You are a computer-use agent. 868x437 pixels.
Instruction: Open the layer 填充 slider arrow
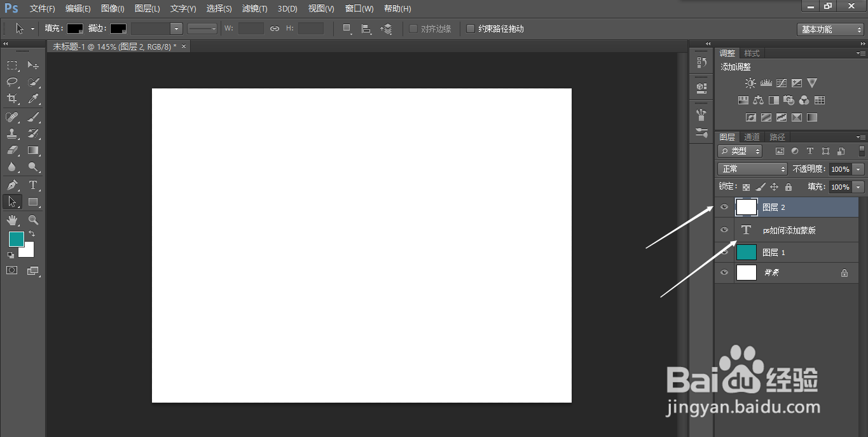click(x=859, y=187)
